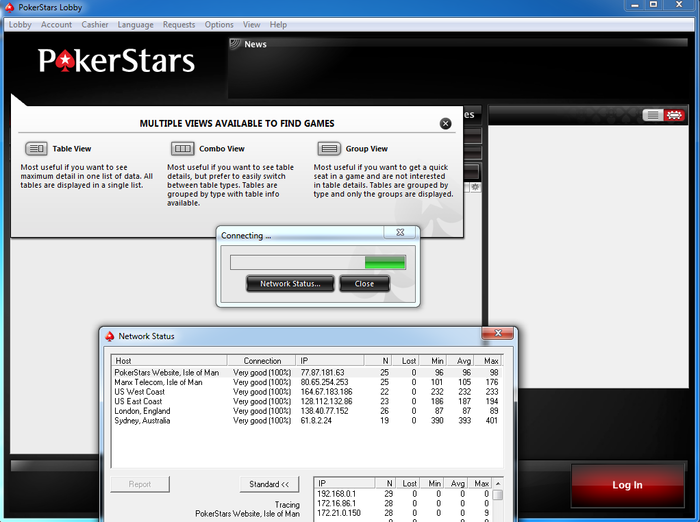Select trace row 172.16.86.1

click(x=403, y=503)
